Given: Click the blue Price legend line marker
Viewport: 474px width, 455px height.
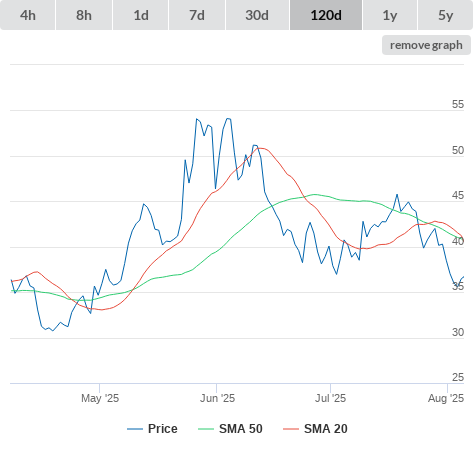Looking at the screenshot, I should pyautogui.click(x=135, y=429).
